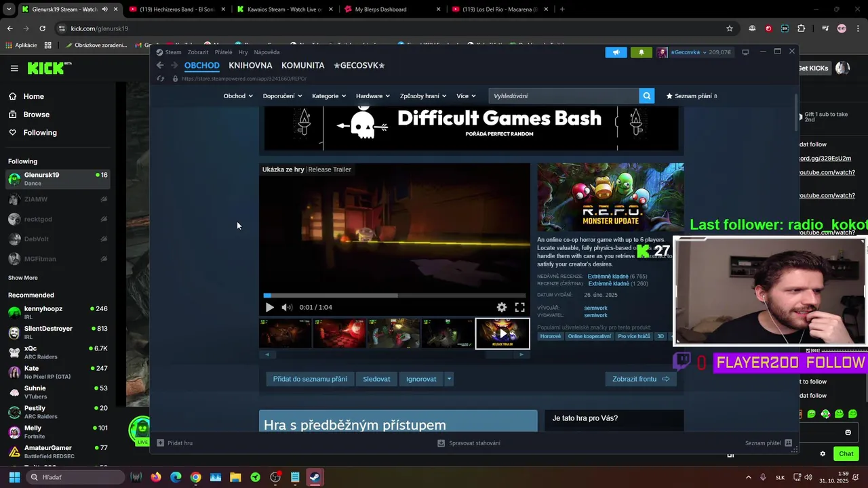This screenshot has width=868, height=488.
Task: Expand Hardware dropdown menu
Action: click(373, 96)
